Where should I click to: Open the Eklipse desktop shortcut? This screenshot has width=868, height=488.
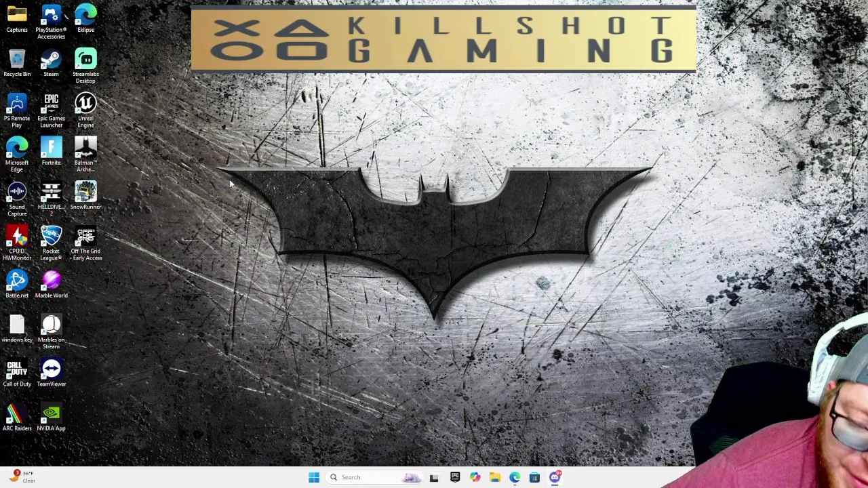coord(85,18)
